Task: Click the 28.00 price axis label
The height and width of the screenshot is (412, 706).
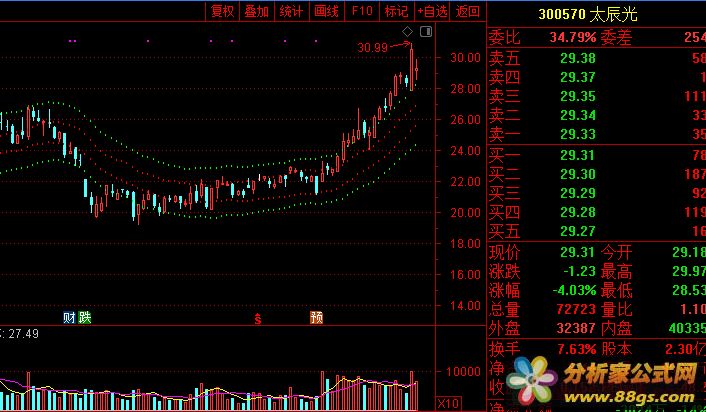Action: click(x=466, y=89)
